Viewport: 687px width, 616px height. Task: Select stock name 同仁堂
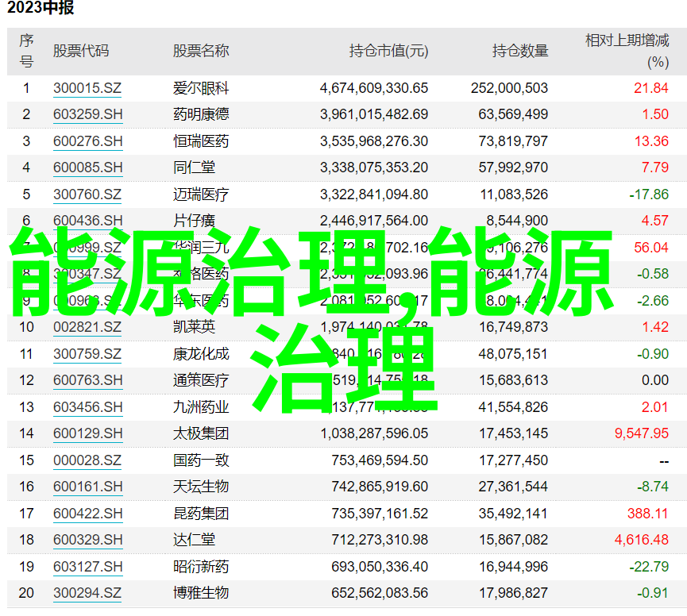(x=194, y=167)
